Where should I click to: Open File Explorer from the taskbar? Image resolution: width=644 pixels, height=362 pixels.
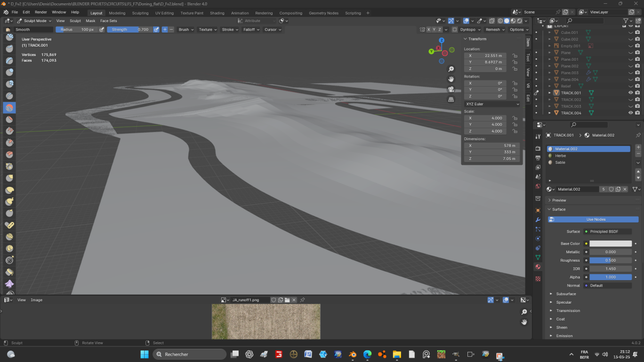point(397,354)
